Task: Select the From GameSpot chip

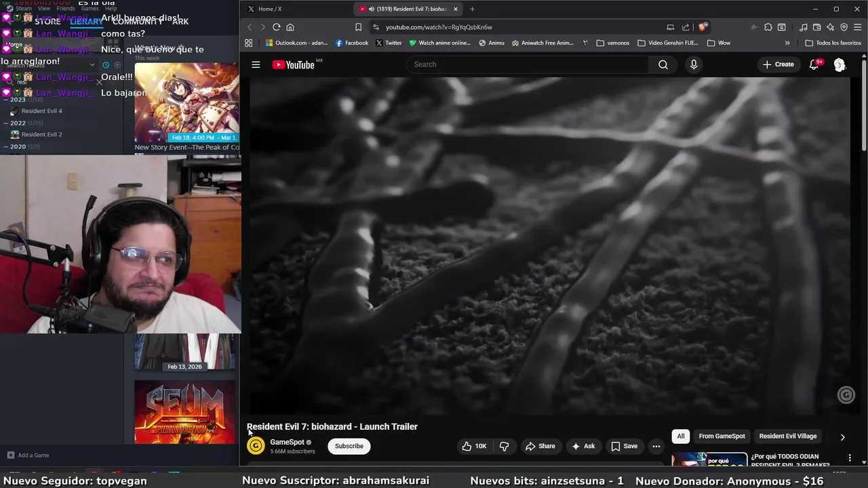Action: click(x=722, y=436)
